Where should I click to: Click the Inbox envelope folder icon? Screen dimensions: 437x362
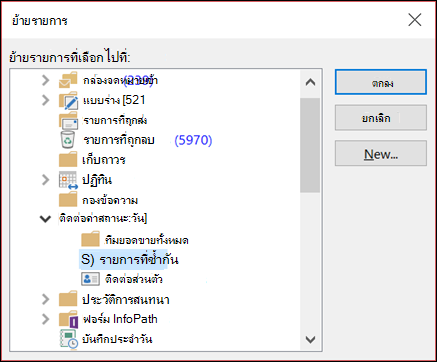point(68,80)
